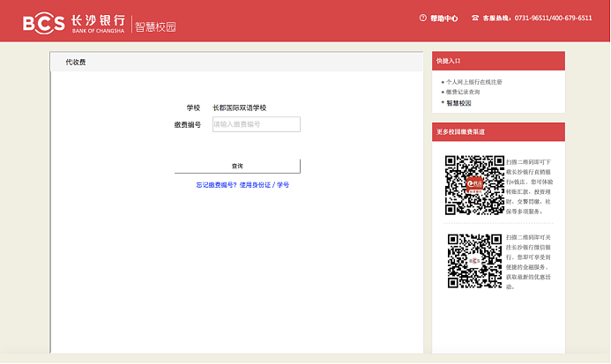The image size is (611, 364).
Task: Select the 代收费 tab
Action: [76, 63]
